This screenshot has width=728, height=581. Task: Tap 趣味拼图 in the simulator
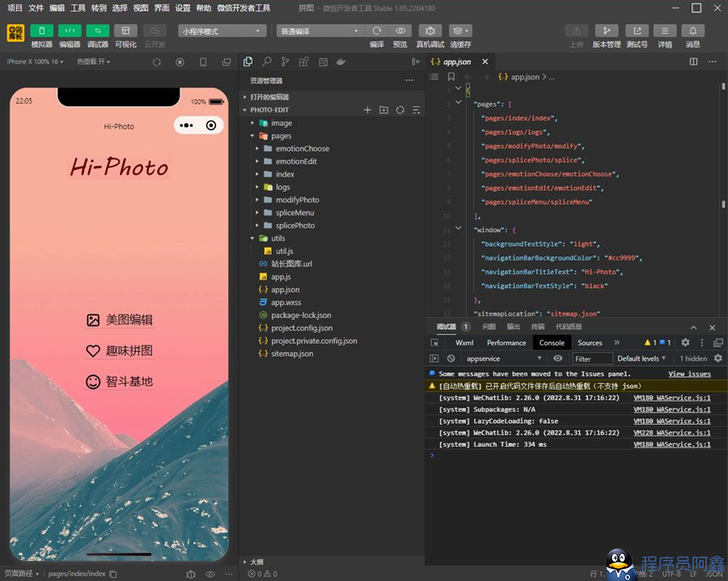pyautogui.click(x=120, y=350)
